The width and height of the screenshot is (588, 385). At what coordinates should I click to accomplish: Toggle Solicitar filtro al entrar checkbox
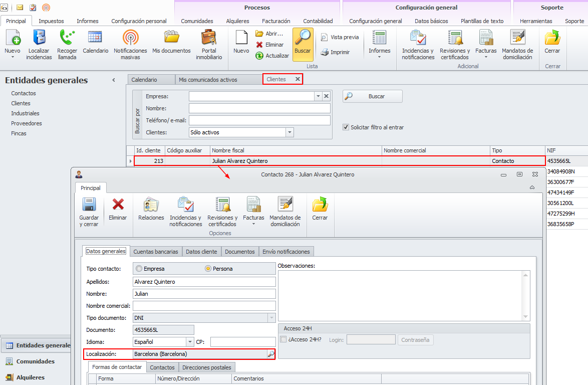346,127
